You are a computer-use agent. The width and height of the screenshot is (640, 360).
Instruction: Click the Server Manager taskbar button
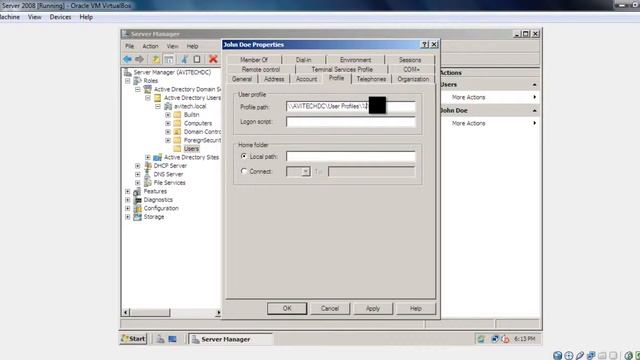231,339
